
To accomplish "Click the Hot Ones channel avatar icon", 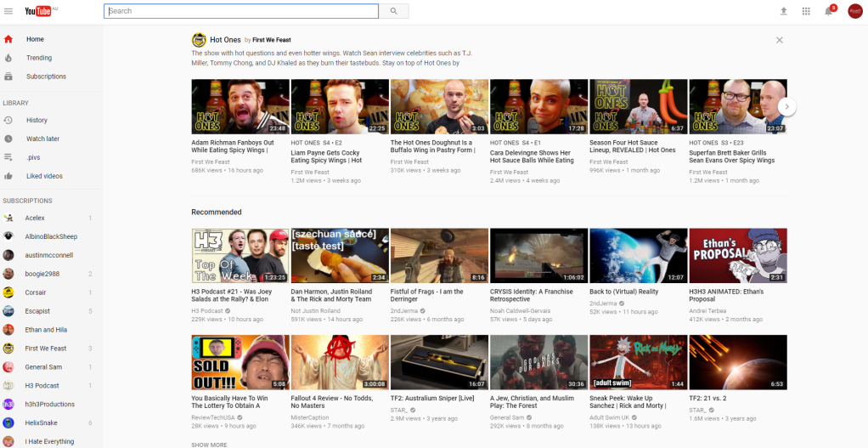I will coord(199,40).
